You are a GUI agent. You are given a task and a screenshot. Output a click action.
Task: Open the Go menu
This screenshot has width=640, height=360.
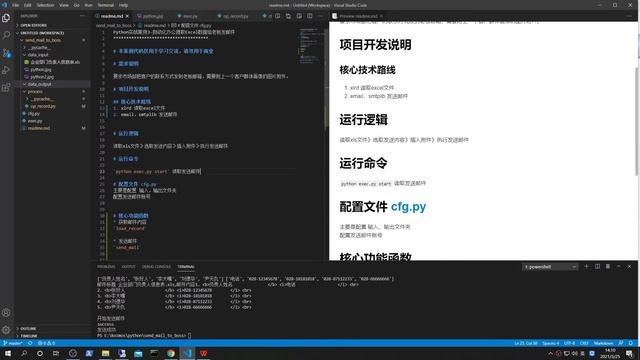(x=77, y=5)
